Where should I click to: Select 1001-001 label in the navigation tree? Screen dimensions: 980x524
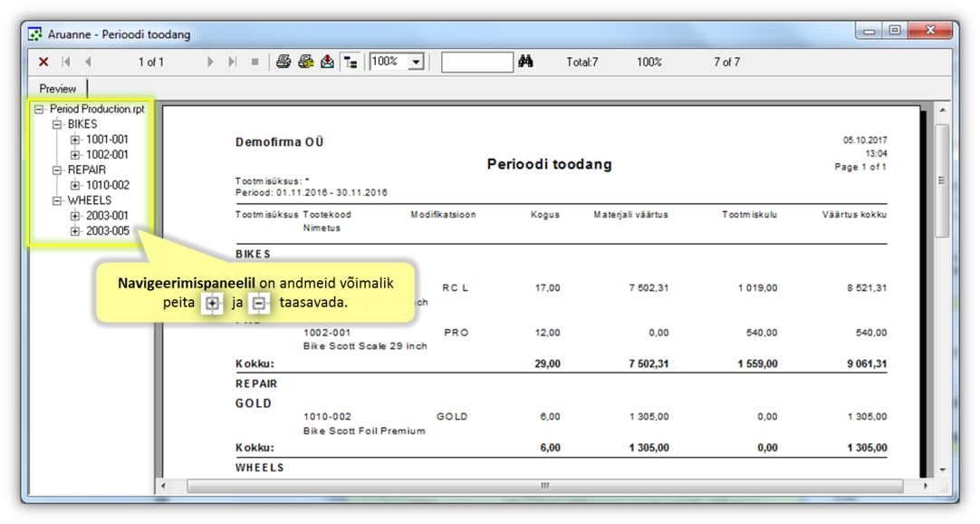tap(107, 140)
